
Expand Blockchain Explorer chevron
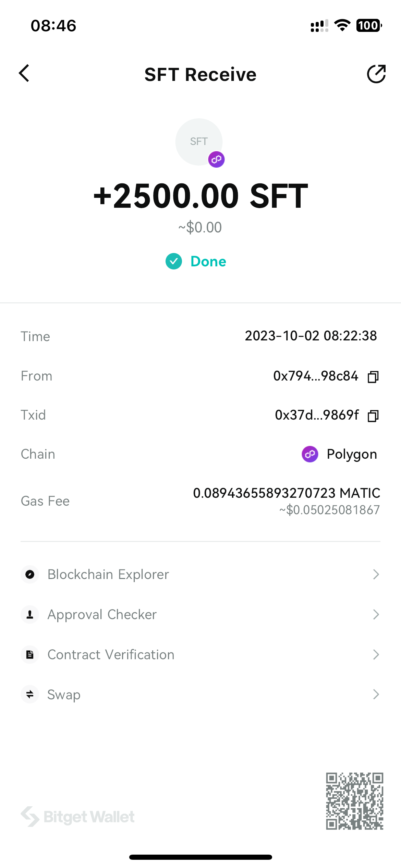(x=376, y=574)
